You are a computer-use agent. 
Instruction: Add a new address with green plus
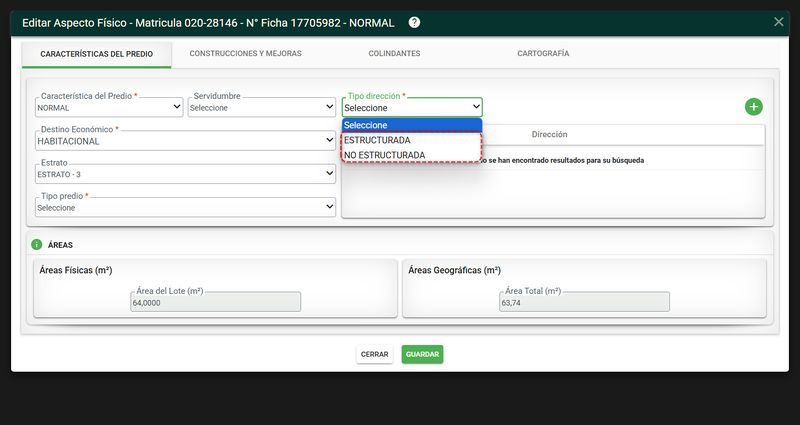point(754,107)
